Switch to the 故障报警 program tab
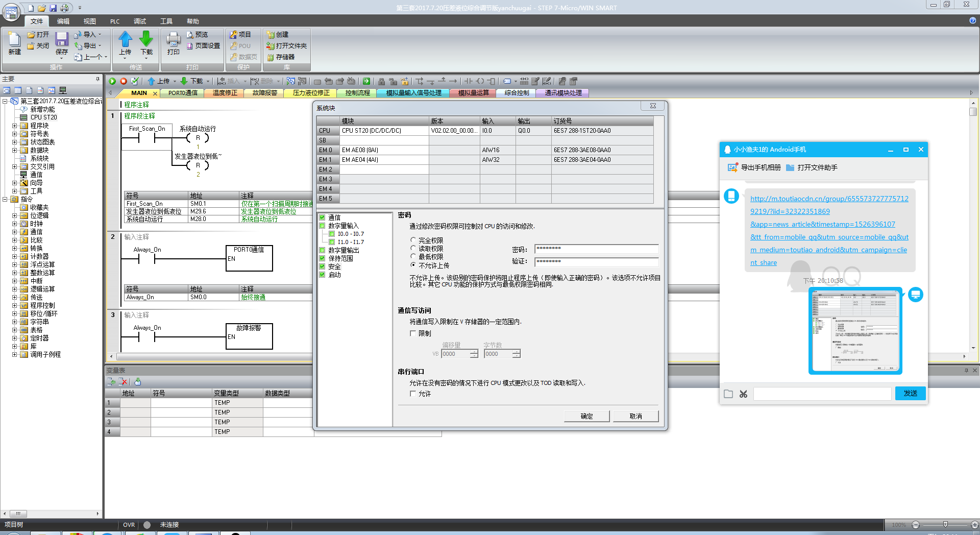Viewport: 980px width, 535px height. (x=264, y=93)
